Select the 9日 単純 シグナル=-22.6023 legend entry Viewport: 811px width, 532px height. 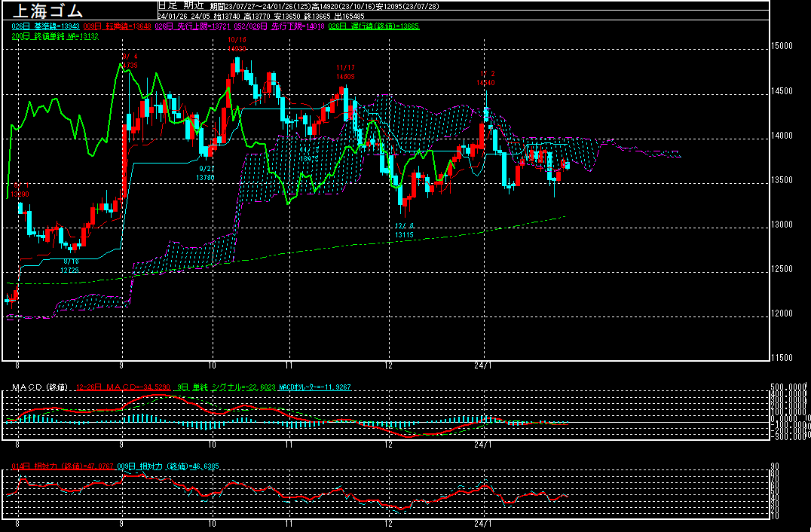(x=225, y=387)
